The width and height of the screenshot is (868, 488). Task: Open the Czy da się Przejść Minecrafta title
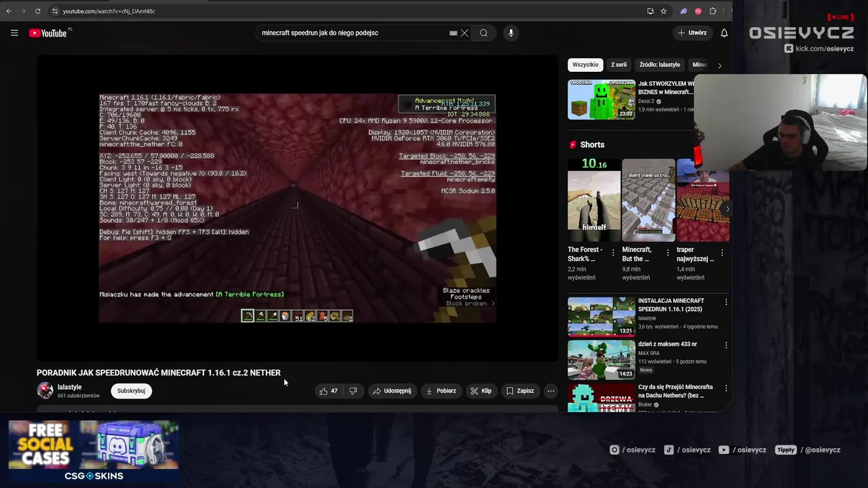point(675,390)
